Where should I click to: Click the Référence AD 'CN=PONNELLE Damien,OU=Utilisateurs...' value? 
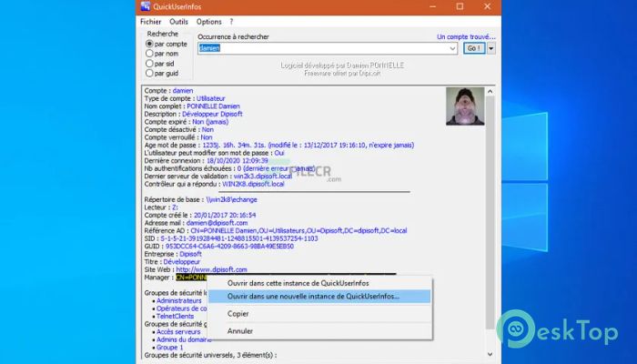tap(298, 231)
